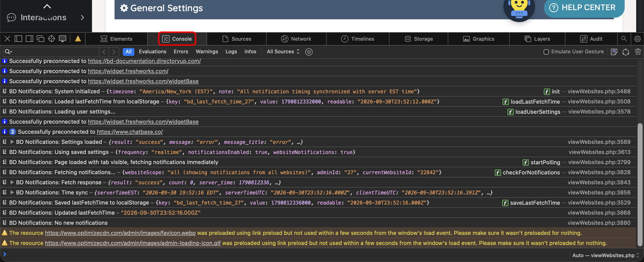Click the log icon beside System initialized message

click(x=5, y=91)
